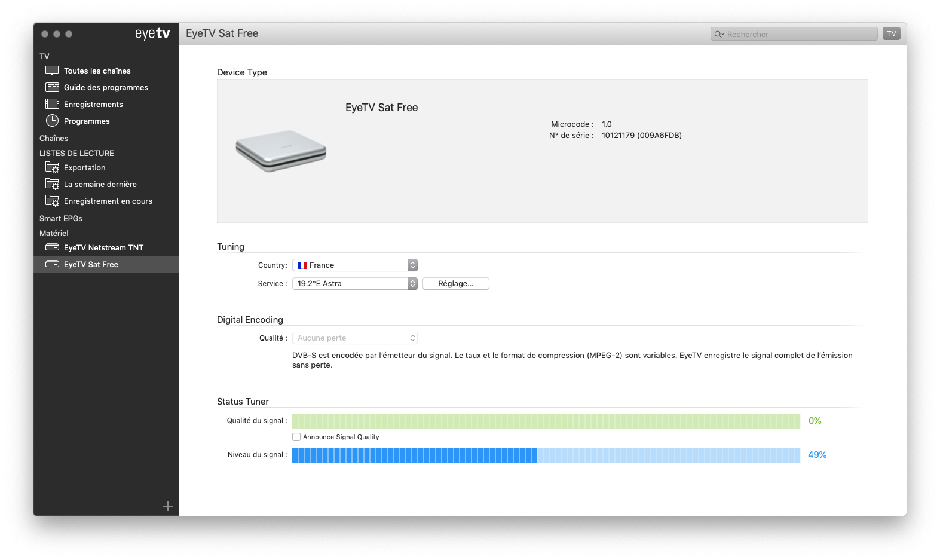
Task: Select EyeTV Netstream TNT device
Action: pyautogui.click(x=106, y=247)
